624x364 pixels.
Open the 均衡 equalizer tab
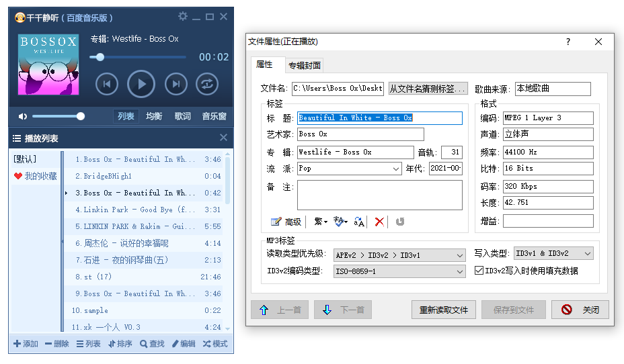[154, 116]
